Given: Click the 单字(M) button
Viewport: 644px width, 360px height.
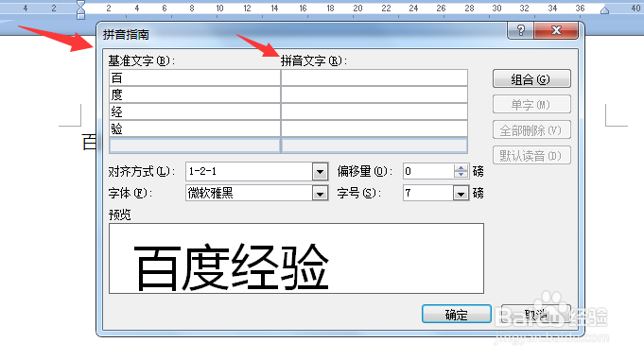Looking at the screenshot, I should coord(531,105).
